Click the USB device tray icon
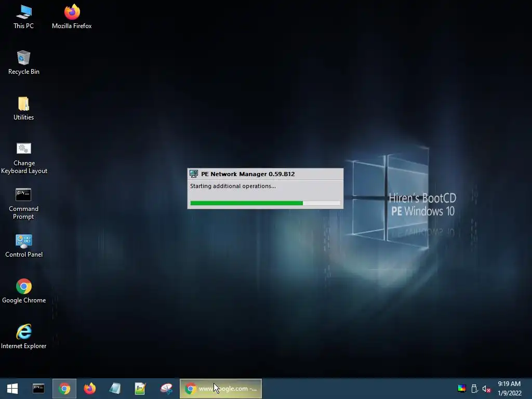 pyautogui.click(x=474, y=389)
